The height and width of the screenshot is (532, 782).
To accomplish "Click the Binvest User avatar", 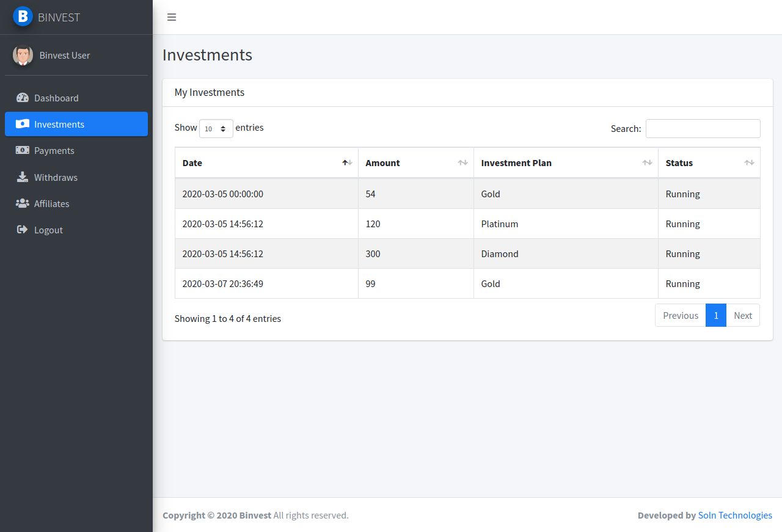I will click(23, 55).
